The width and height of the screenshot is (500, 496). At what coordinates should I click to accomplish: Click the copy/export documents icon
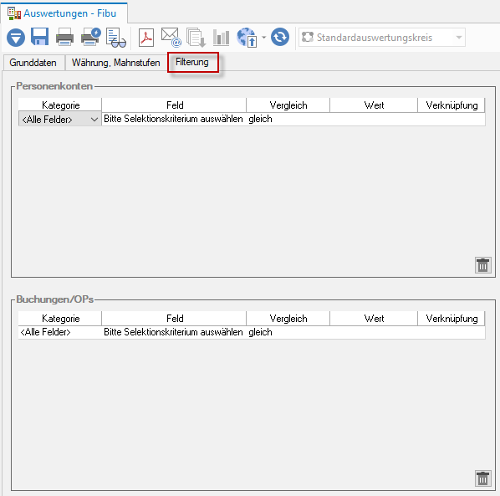coord(196,37)
